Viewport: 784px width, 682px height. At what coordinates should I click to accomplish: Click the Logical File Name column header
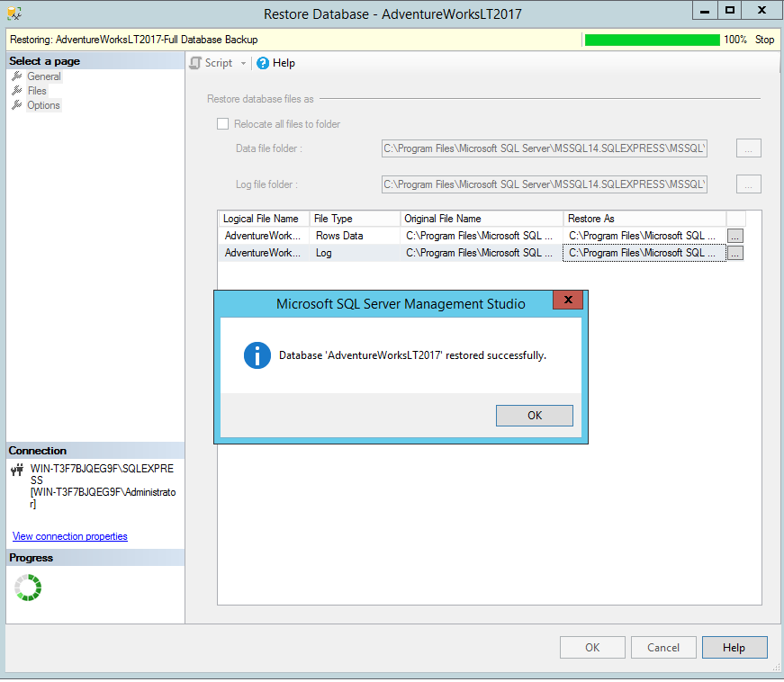(264, 219)
